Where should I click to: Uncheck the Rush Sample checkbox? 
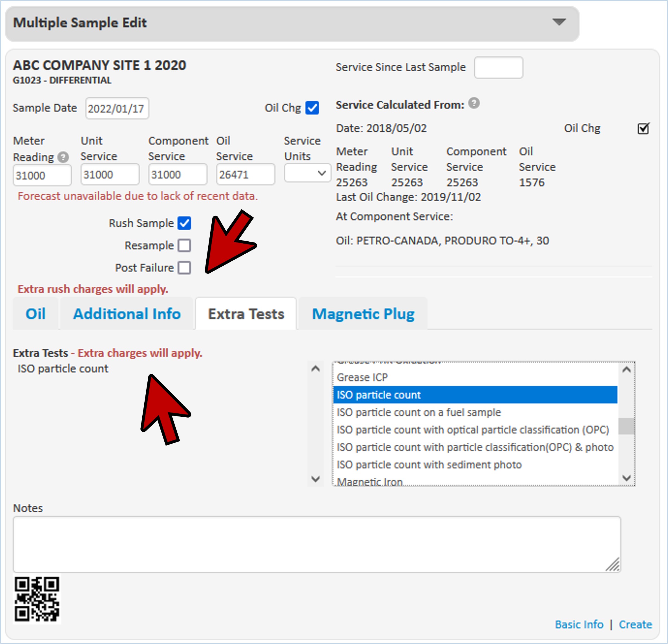point(184,223)
